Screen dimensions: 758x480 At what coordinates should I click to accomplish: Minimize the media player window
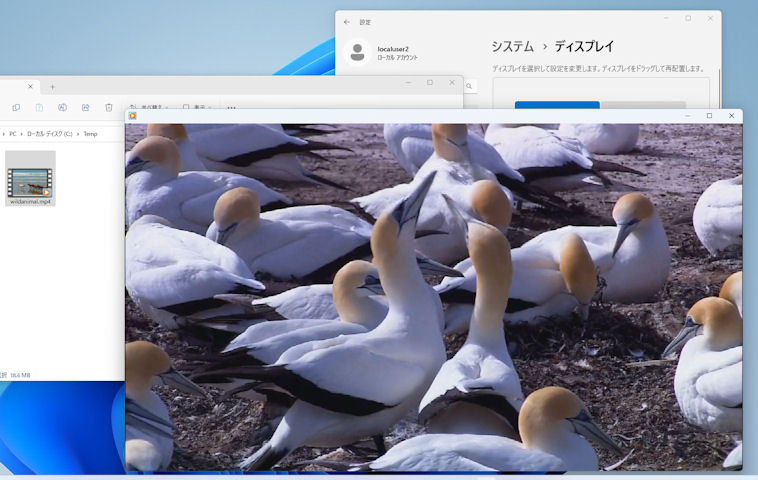[687, 116]
